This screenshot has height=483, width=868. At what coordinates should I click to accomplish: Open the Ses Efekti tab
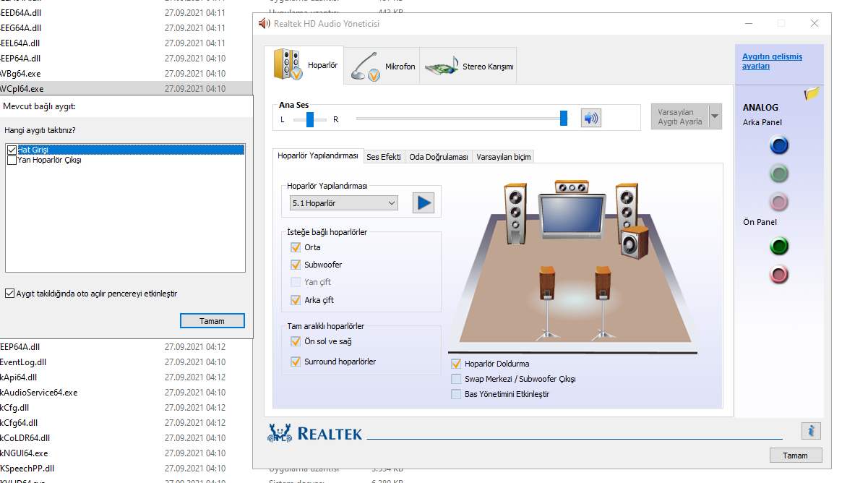pyautogui.click(x=383, y=157)
